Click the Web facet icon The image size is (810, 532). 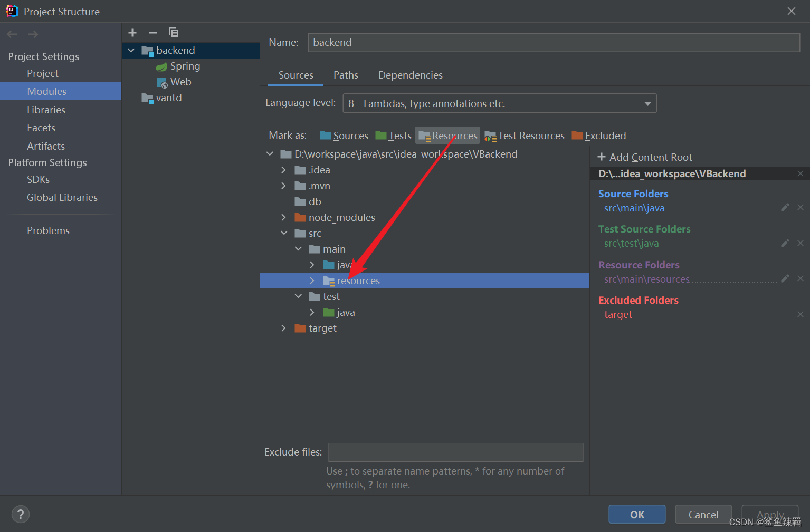point(162,82)
